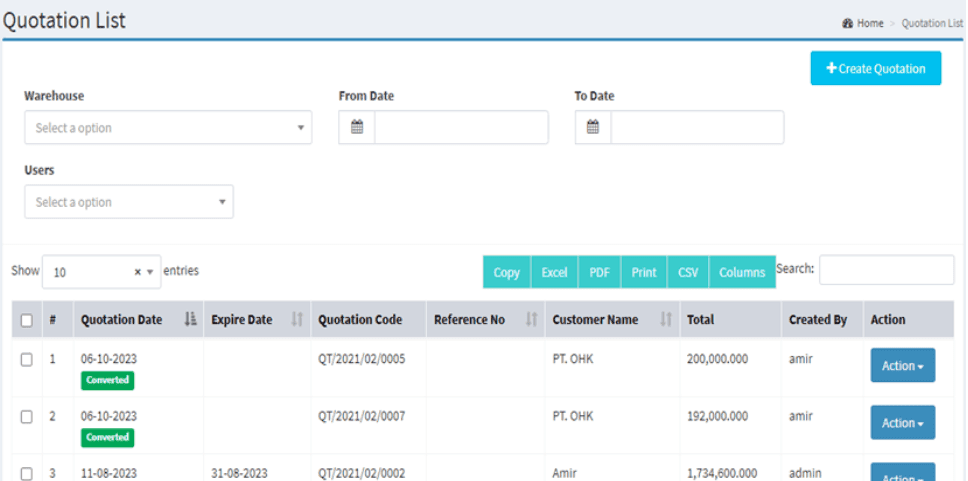This screenshot has height=481, width=968.
Task: Click created by admin in row 3
Action: 805,474
